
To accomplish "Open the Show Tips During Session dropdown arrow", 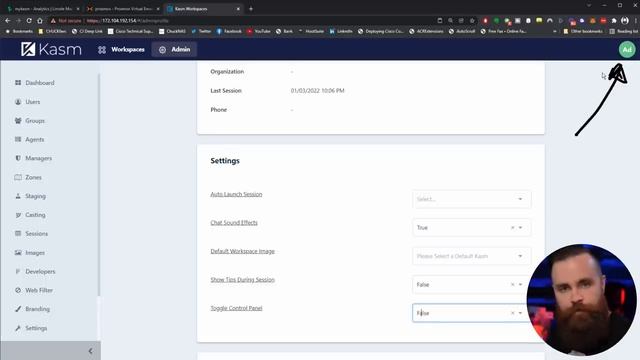I will pos(520,284).
